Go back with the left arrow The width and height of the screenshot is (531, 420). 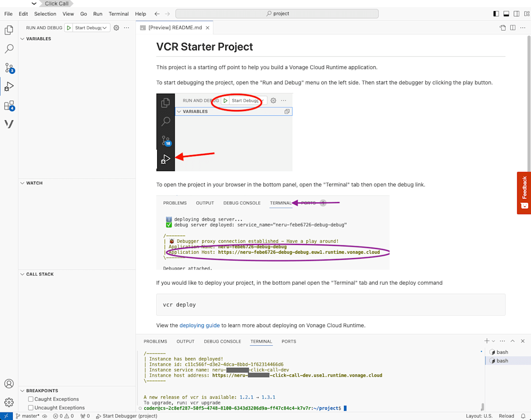coord(157,14)
